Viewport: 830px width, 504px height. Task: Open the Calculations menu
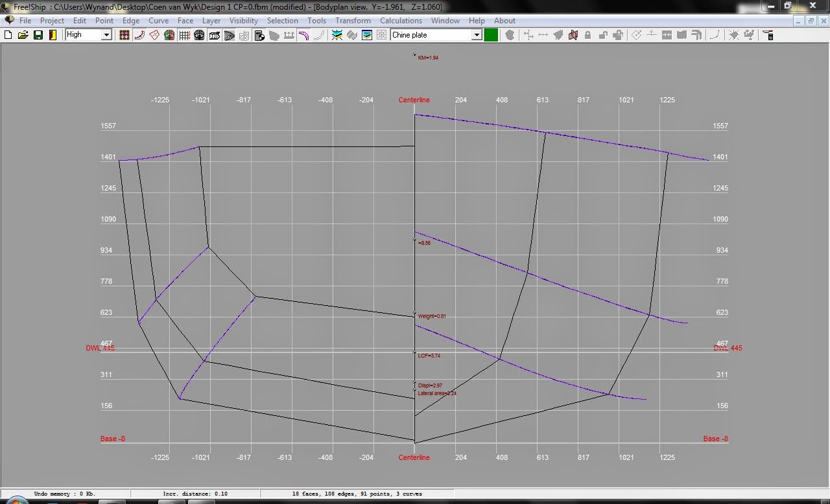click(401, 21)
